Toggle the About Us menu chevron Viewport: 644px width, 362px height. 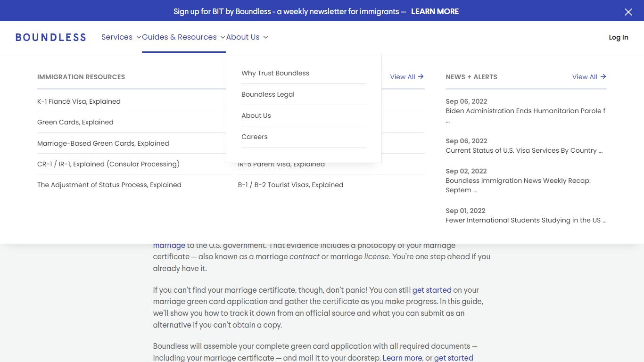[265, 37]
